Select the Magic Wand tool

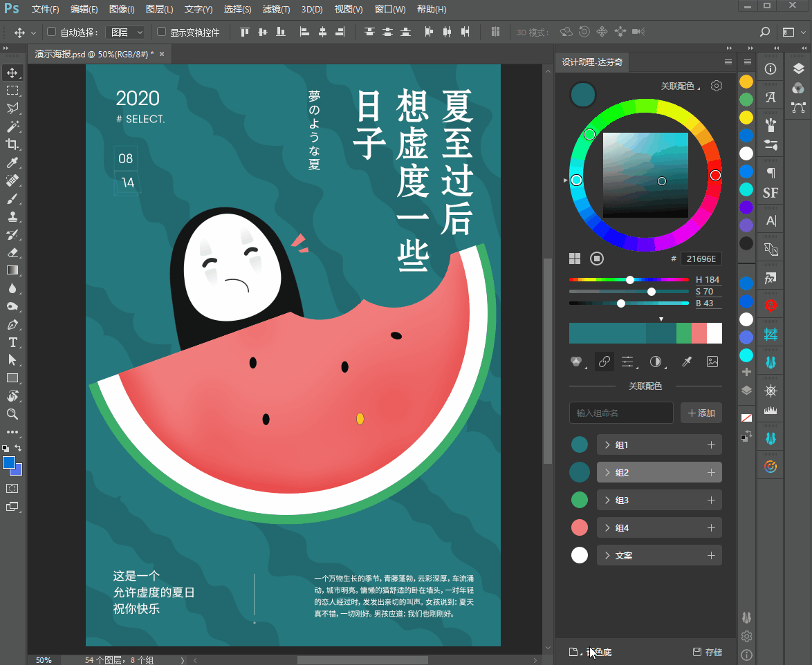[x=12, y=127]
